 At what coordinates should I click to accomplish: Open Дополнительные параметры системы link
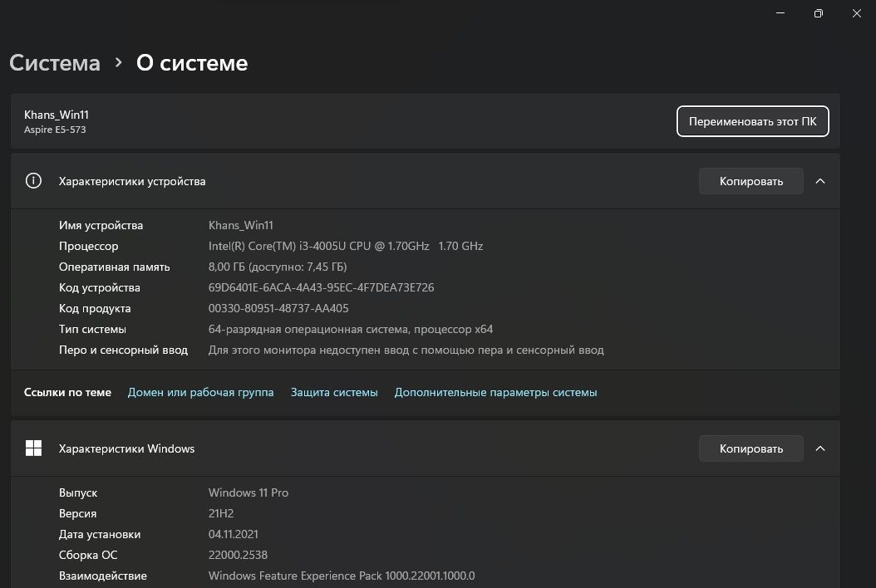coord(495,392)
